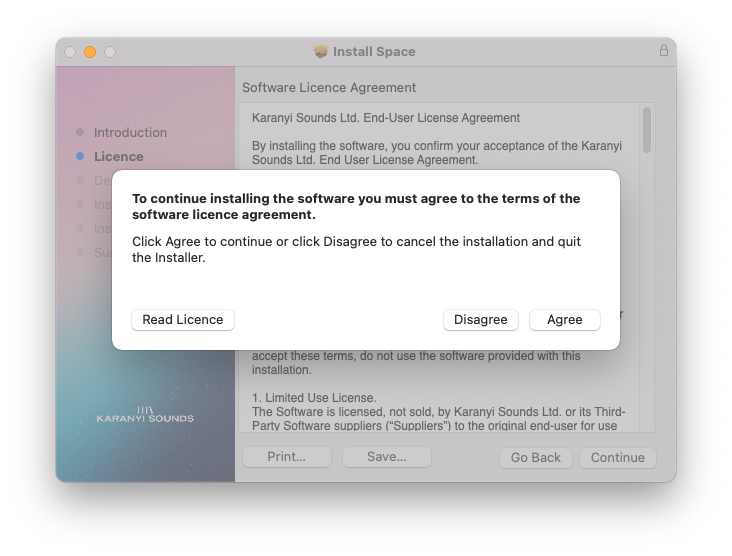732x556 pixels.
Task: Click the orange minimize window button
Action: point(90,52)
